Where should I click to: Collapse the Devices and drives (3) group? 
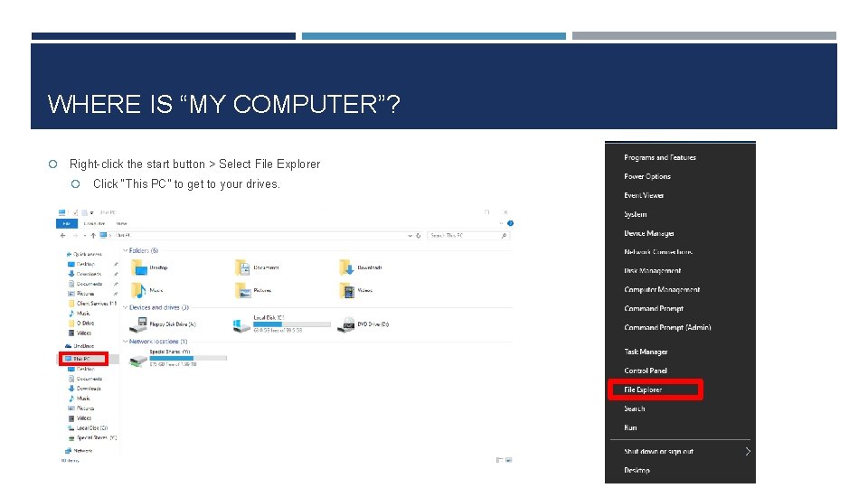pos(125,307)
